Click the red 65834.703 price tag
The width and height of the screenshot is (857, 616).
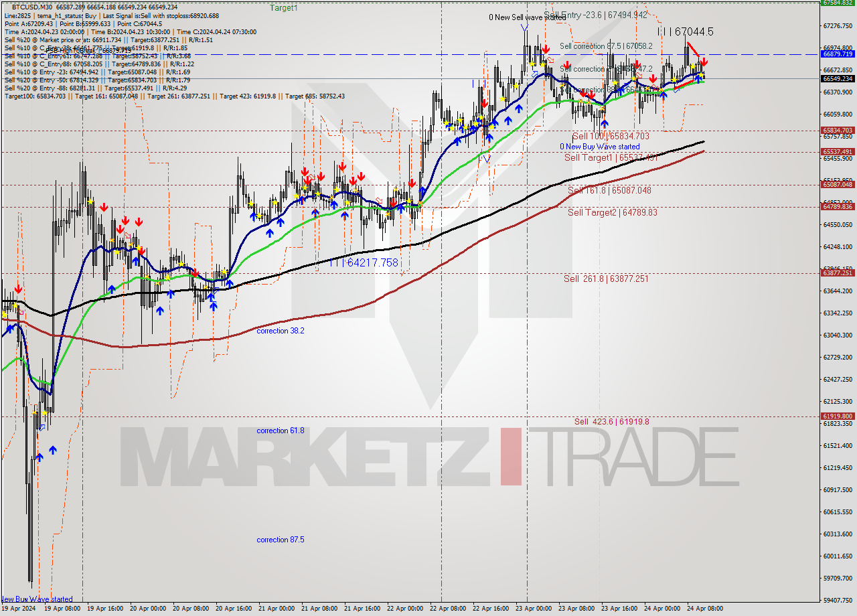(x=838, y=131)
